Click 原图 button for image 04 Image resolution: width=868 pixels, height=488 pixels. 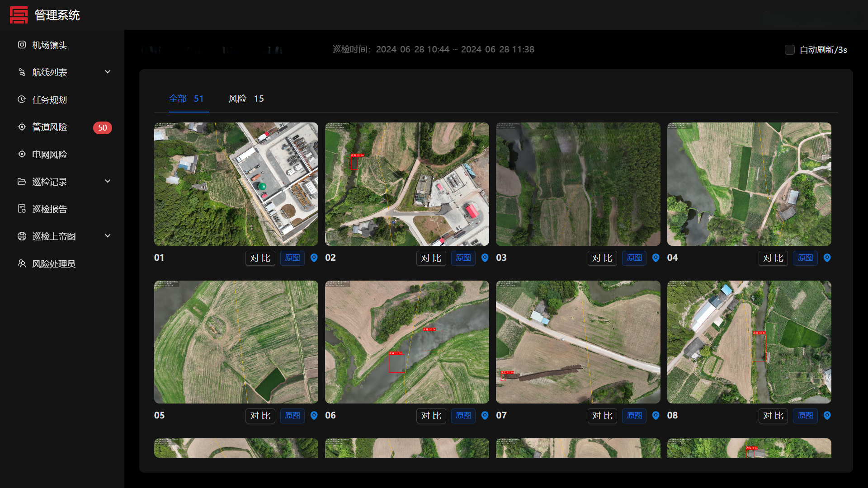point(806,258)
